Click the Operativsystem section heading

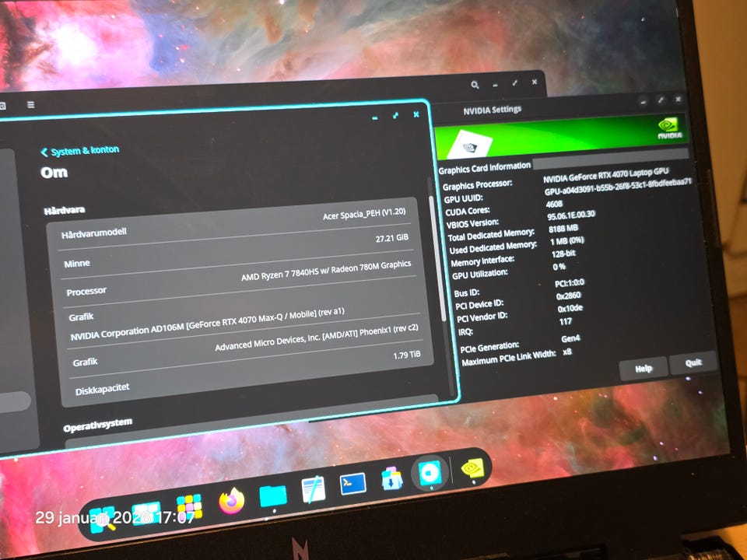point(98,425)
